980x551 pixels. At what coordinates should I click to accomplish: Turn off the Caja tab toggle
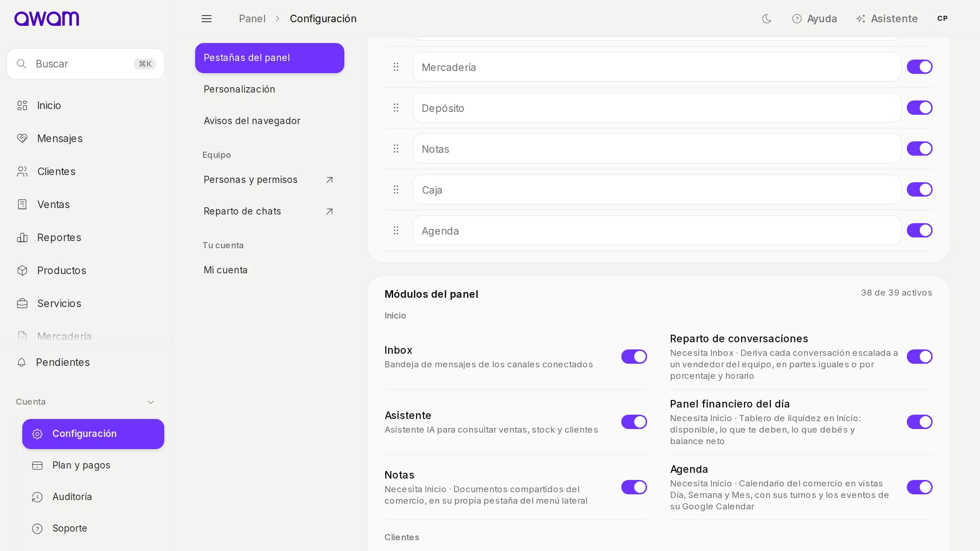point(919,189)
